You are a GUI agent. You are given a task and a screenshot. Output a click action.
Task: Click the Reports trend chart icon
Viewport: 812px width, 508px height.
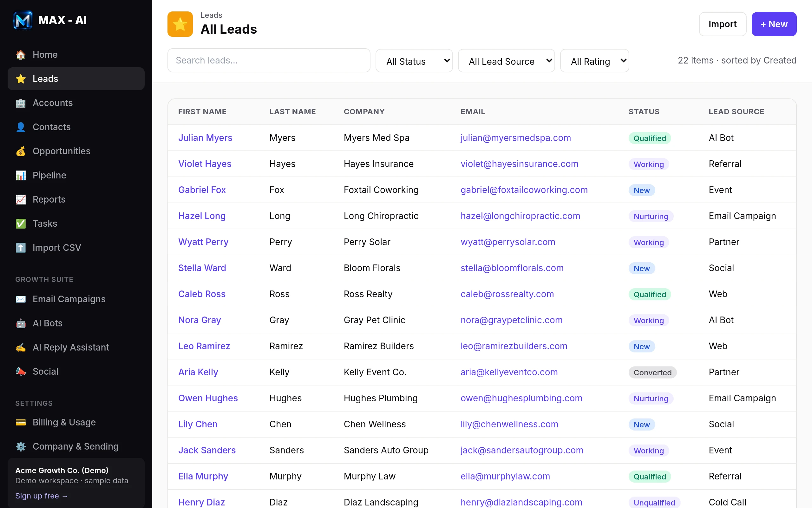(21, 200)
